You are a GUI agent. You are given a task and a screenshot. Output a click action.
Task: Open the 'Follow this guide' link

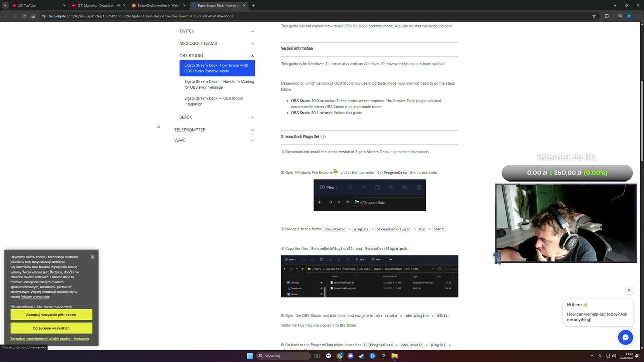pyautogui.click(x=348, y=113)
